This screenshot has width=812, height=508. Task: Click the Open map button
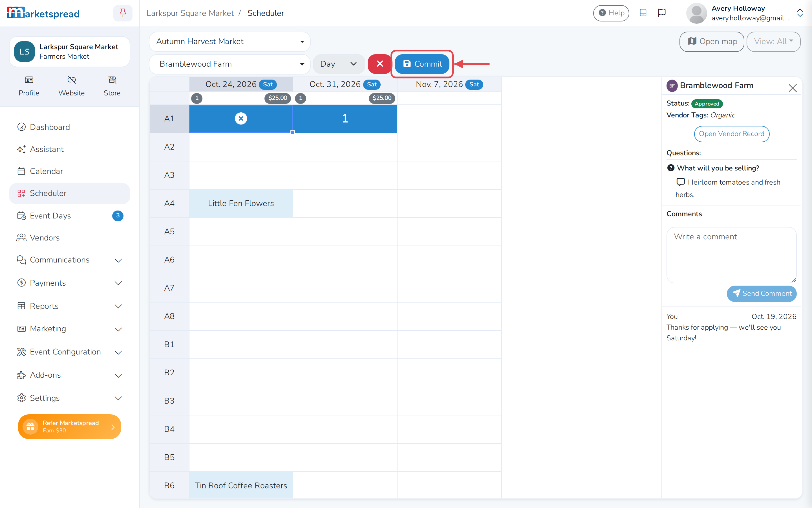point(712,41)
